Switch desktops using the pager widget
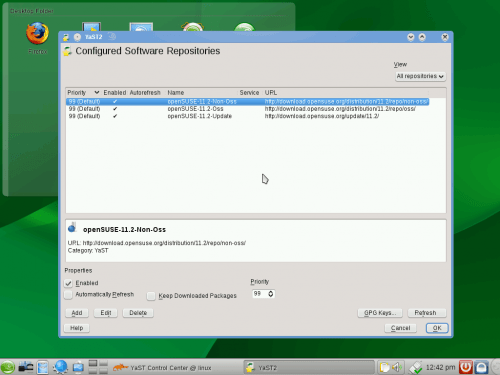This screenshot has height=375, width=500. 98,367
